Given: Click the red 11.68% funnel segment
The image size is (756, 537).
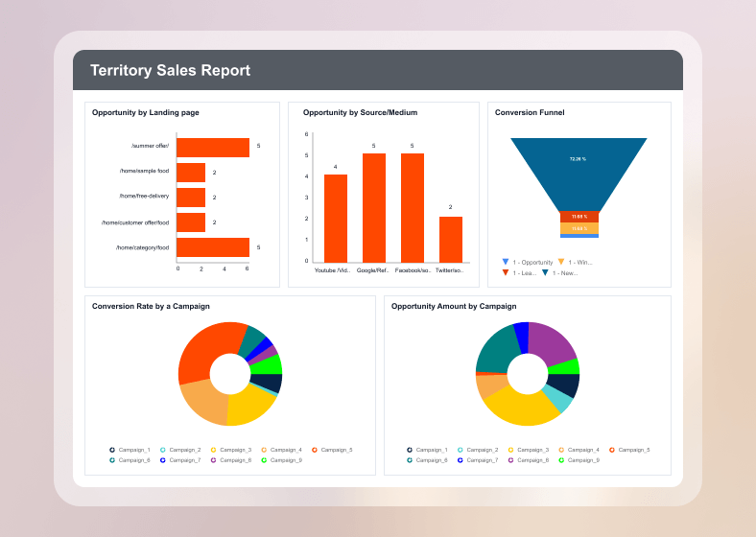Looking at the screenshot, I should click(579, 217).
